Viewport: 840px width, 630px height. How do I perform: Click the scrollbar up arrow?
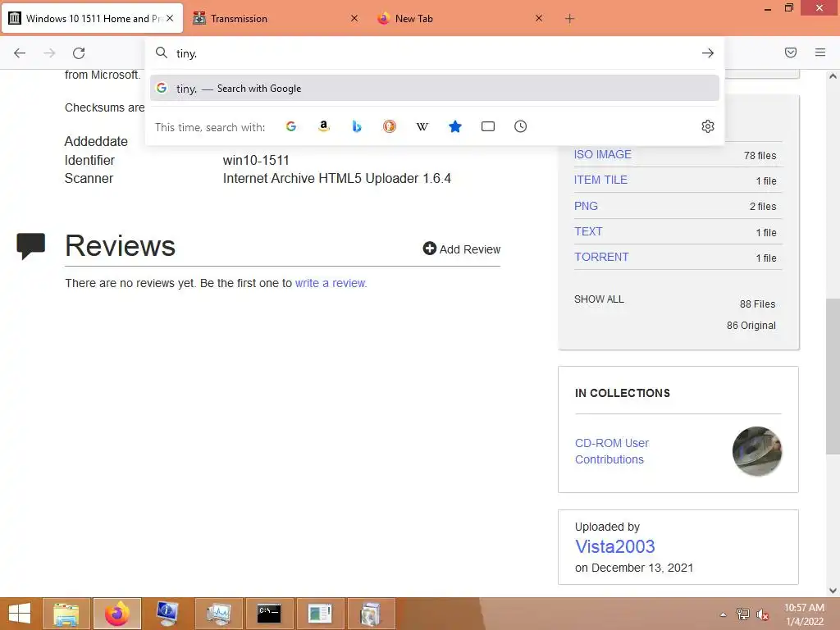833,76
